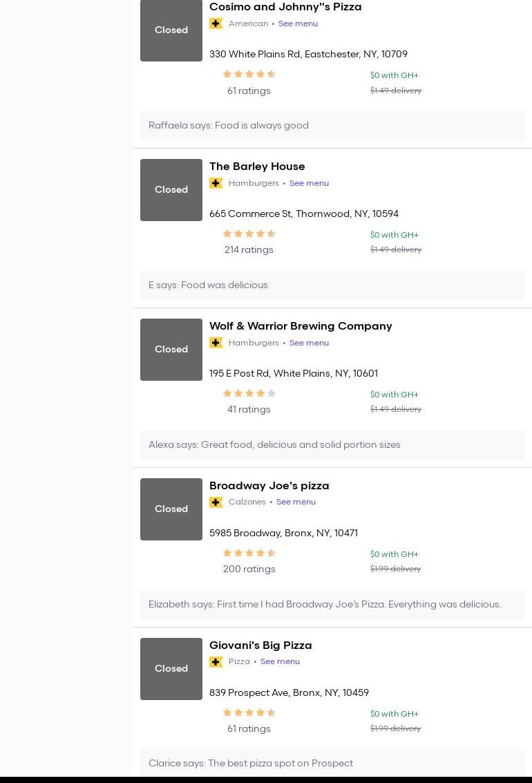Click the GH+ badge icon for Broadway Joe's pizza
532x783 pixels.
point(216,502)
